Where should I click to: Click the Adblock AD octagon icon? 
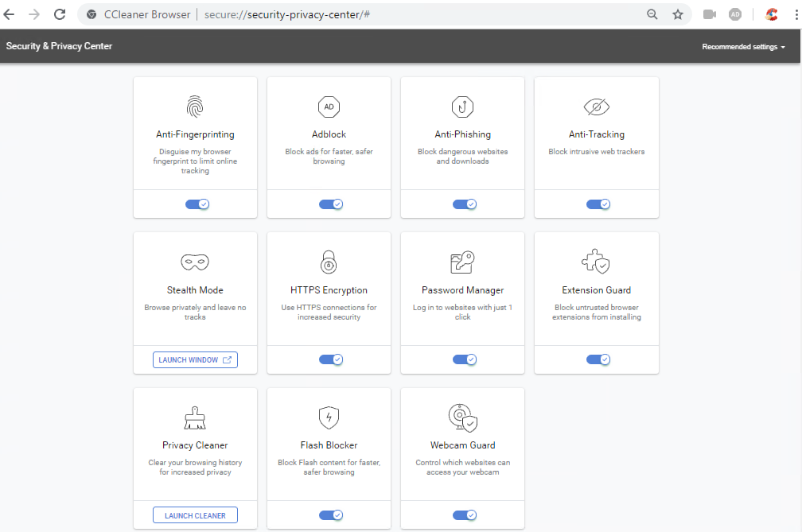click(x=329, y=107)
